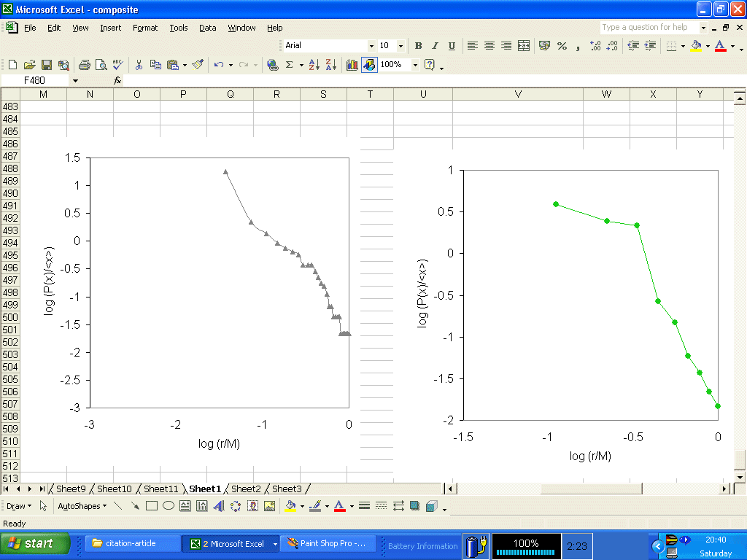Open the Borders dropdown arrow
Image resolution: width=747 pixels, height=560 pixels.
(683, 46)
